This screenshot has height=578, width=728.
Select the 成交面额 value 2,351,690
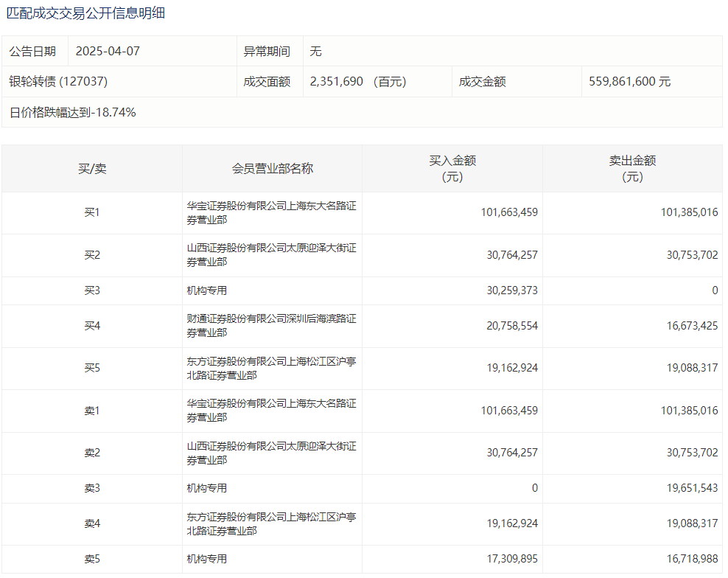coord(337,82)
